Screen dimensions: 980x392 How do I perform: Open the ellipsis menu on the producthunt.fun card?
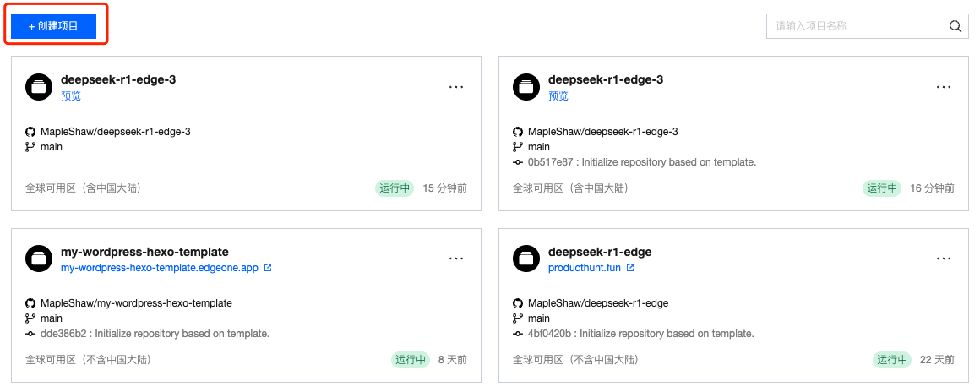point(944,259)
